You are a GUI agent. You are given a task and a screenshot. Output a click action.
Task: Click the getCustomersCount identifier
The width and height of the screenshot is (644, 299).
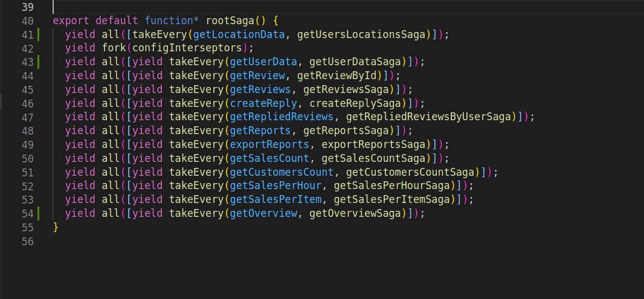[282, 172]
